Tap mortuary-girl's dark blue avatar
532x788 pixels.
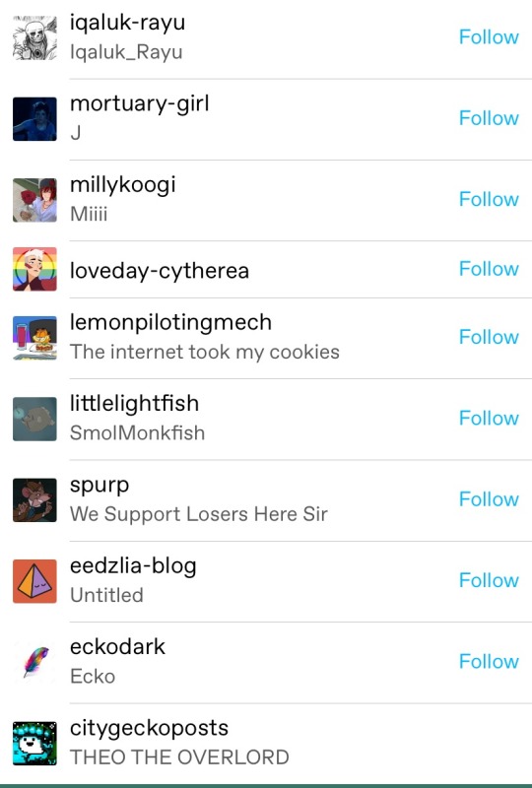click(x=34, y=119)
